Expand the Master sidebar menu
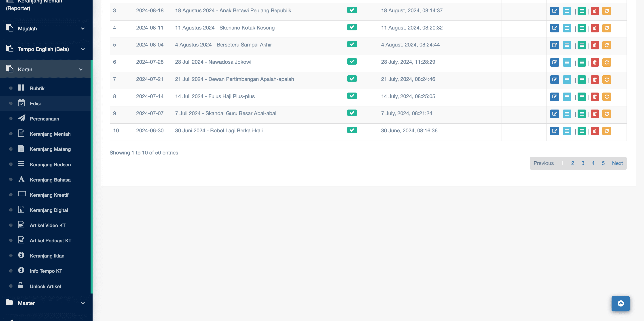The width and height of the screenshot is (644, 321). click(x=46, y=303)
